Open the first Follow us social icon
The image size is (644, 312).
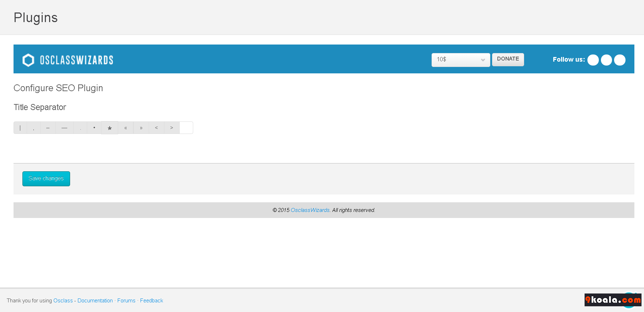click(x=593, y=60)
